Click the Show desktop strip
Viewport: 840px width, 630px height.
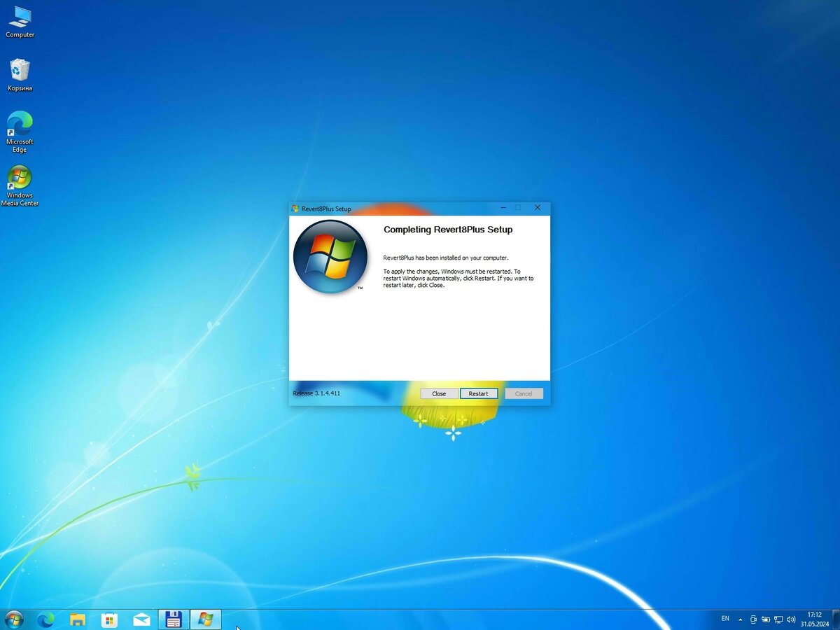pyautogui.click(x=836, y=619)
